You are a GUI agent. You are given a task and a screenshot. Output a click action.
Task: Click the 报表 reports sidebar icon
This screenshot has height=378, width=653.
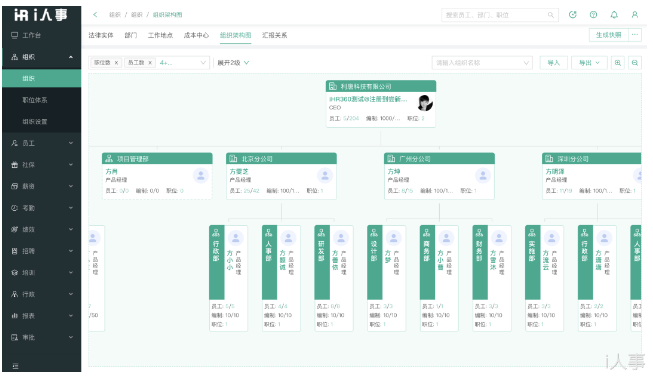tap(15, 316)
